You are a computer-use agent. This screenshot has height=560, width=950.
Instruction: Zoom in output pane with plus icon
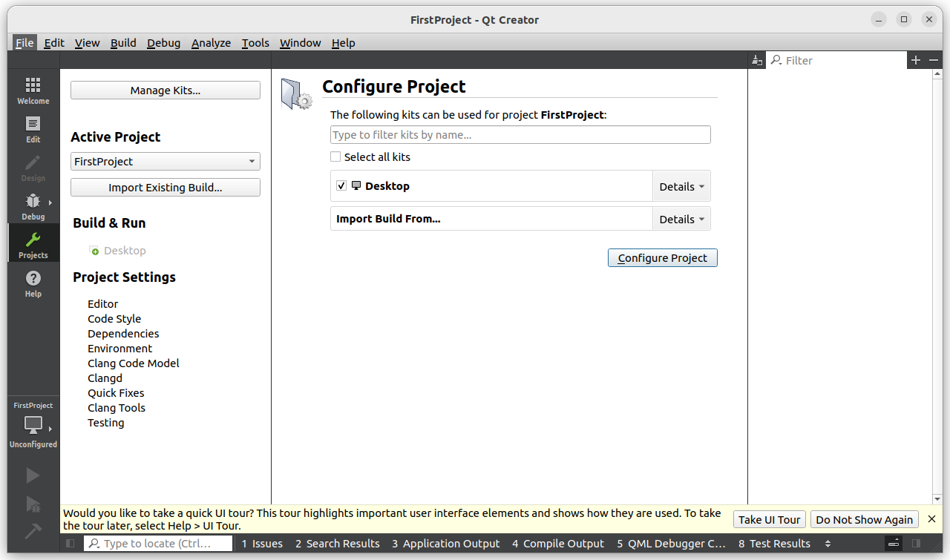click(x=916, y=60)
